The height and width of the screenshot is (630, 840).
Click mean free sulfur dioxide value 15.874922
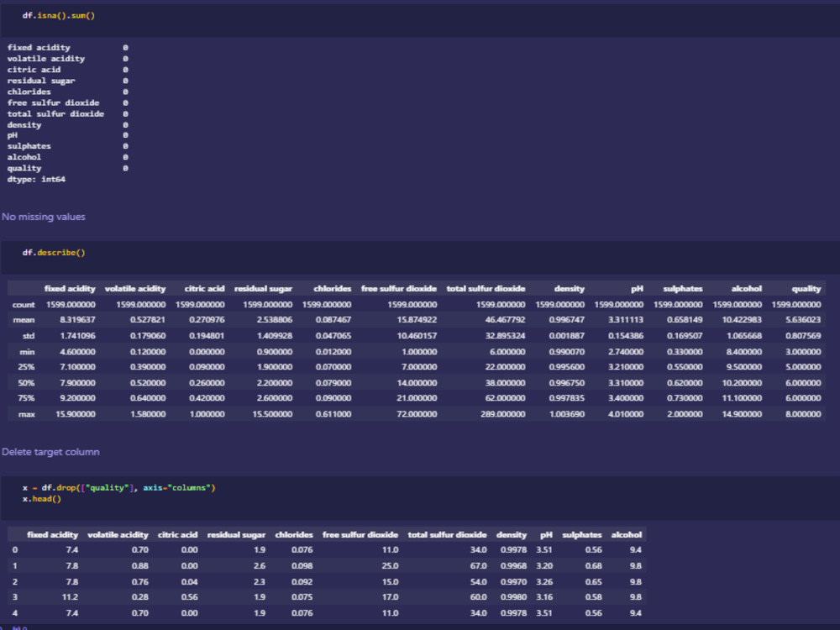pos(417,320)
